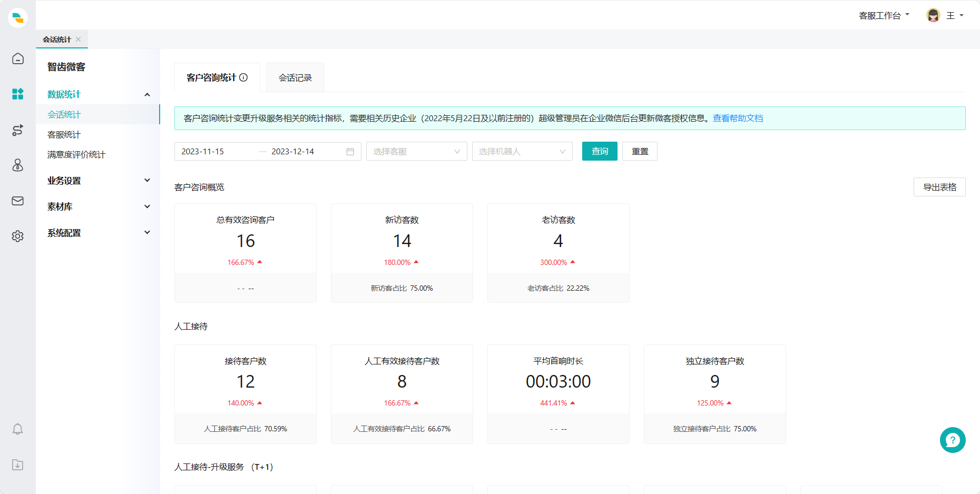Click the 总有效咨询客户 value 16
The image size is (980, 494).
(246, 241)
